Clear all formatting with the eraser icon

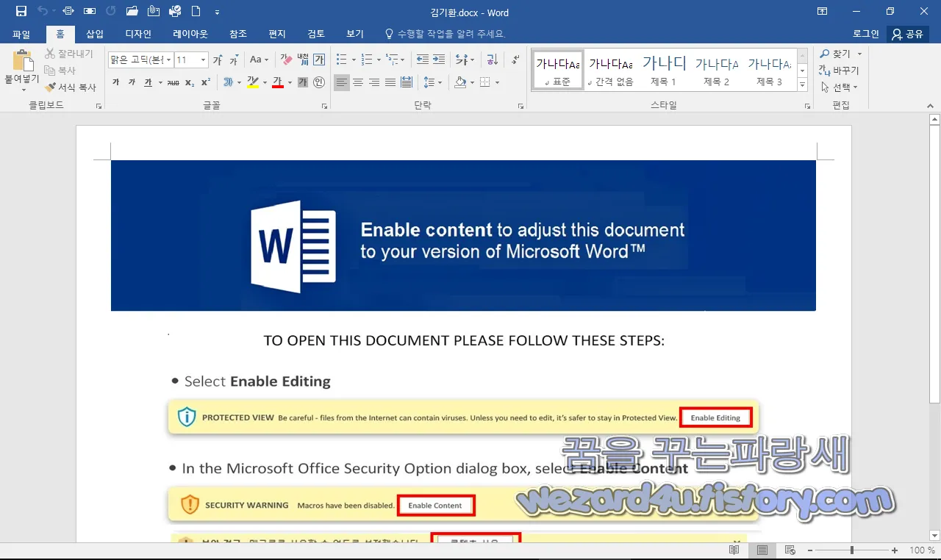286,60
